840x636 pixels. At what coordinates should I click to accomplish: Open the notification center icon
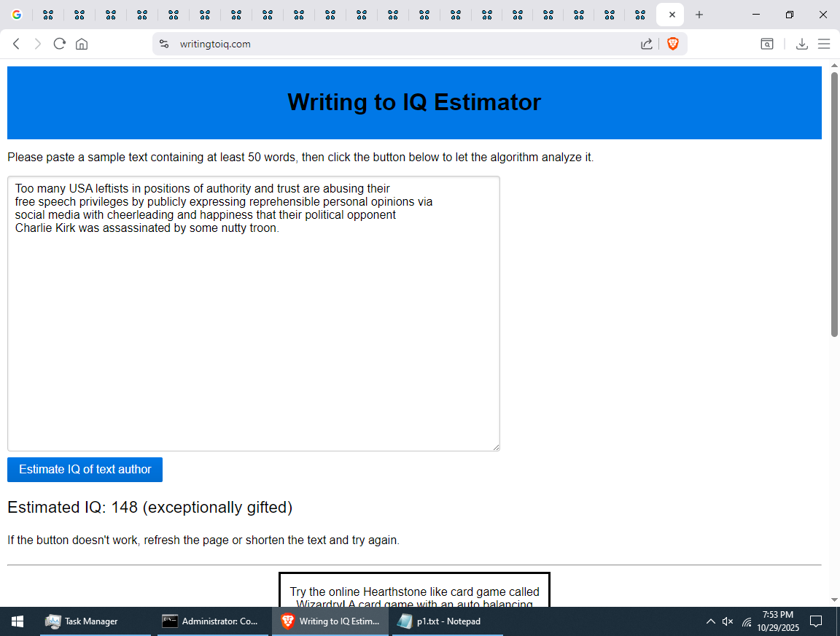(815, 621)
